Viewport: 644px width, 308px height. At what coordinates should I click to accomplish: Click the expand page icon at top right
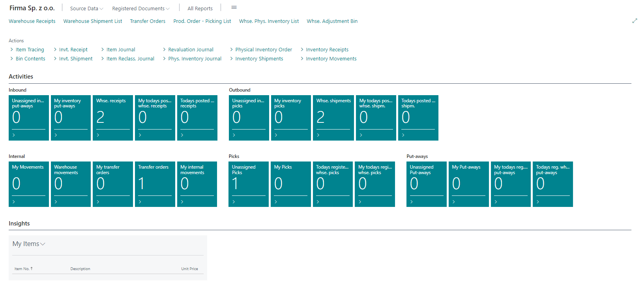[635, 21]
